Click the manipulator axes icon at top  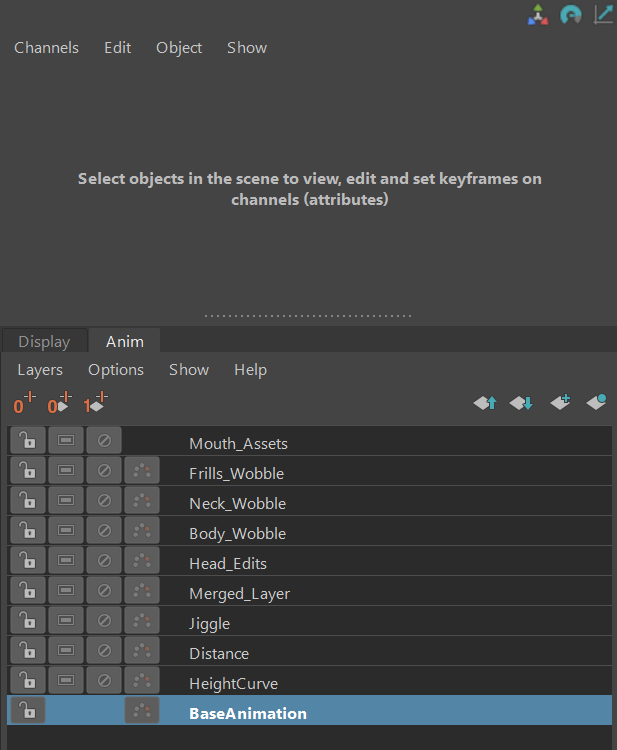538,15
